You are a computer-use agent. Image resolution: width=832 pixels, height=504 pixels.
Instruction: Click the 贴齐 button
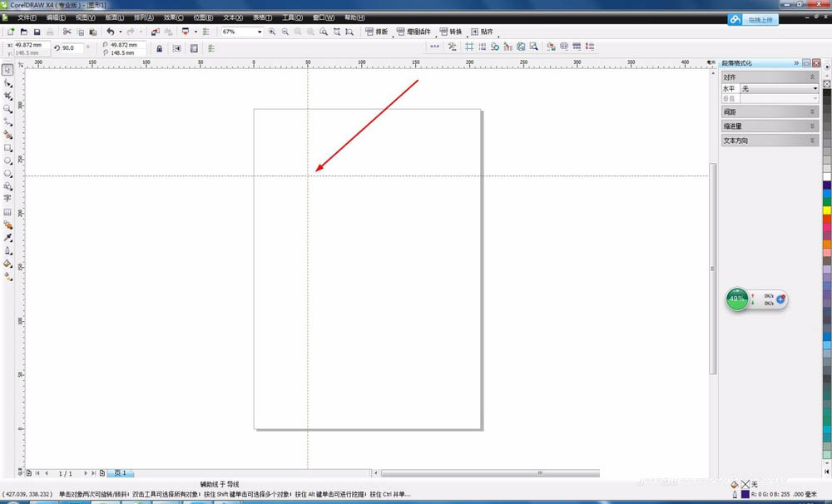pyautogui.click(x=482, y=32)
